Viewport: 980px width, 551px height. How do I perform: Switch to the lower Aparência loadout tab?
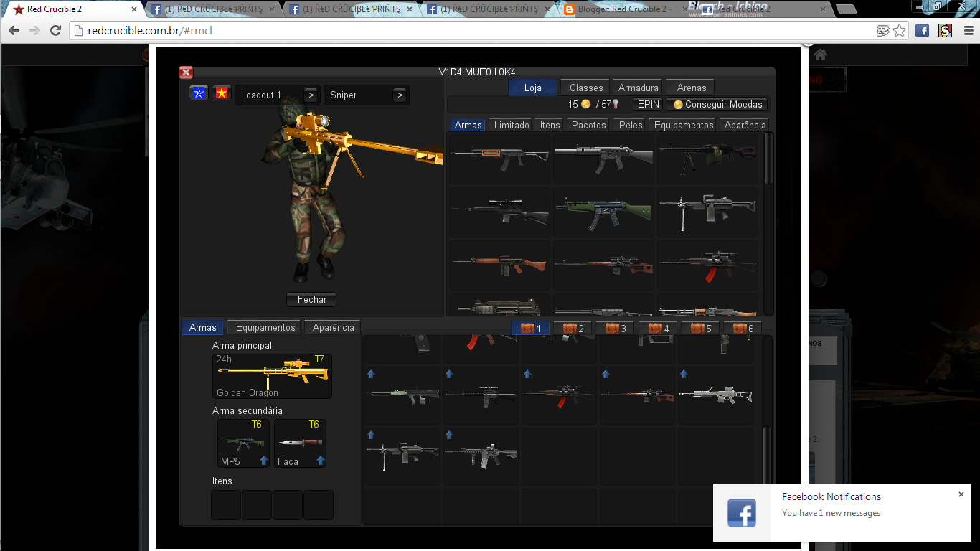pyautogui.click(x=333, y=327)
